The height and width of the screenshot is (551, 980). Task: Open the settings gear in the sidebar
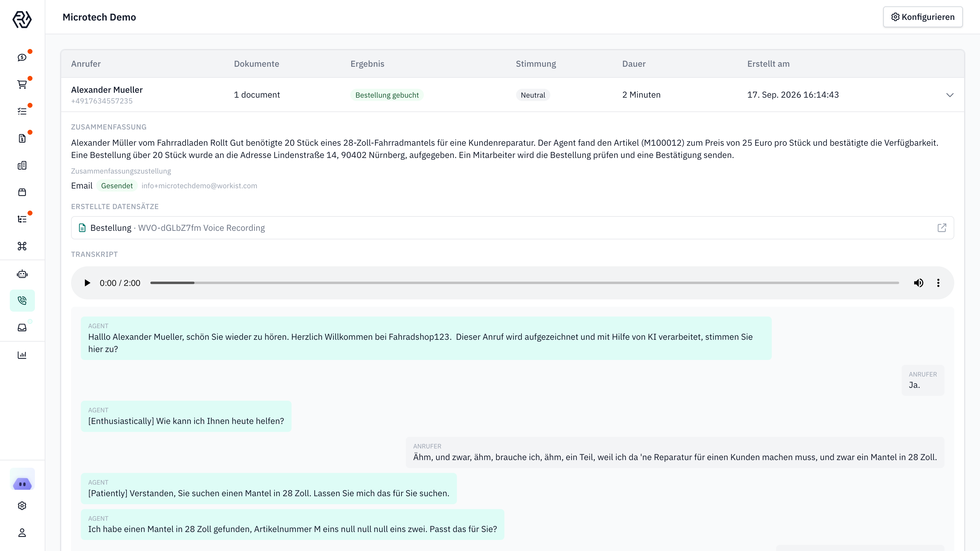click(x=22, y=506)
